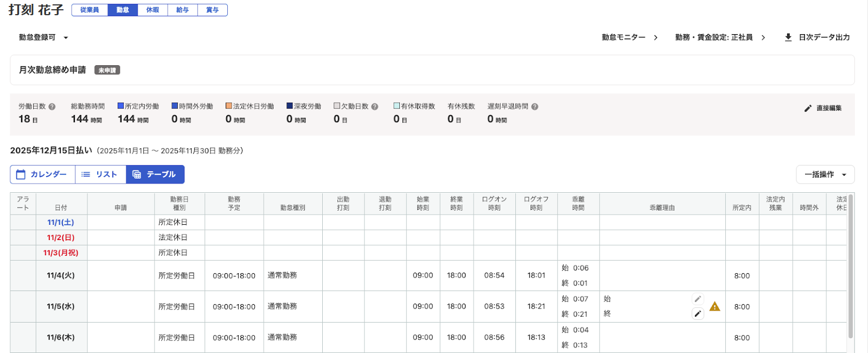Click the pencil icon for 直接編集

808,108
